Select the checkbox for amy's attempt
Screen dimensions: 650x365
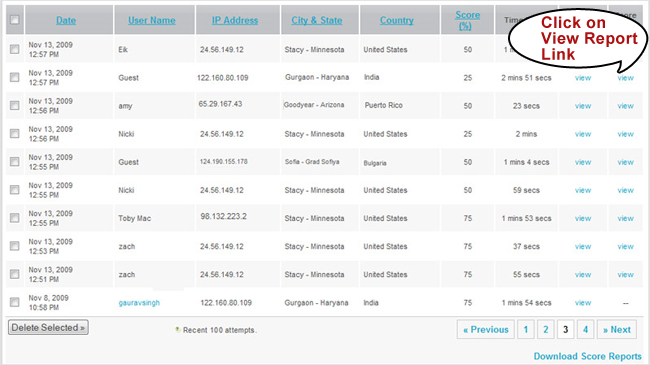(15, 105)
